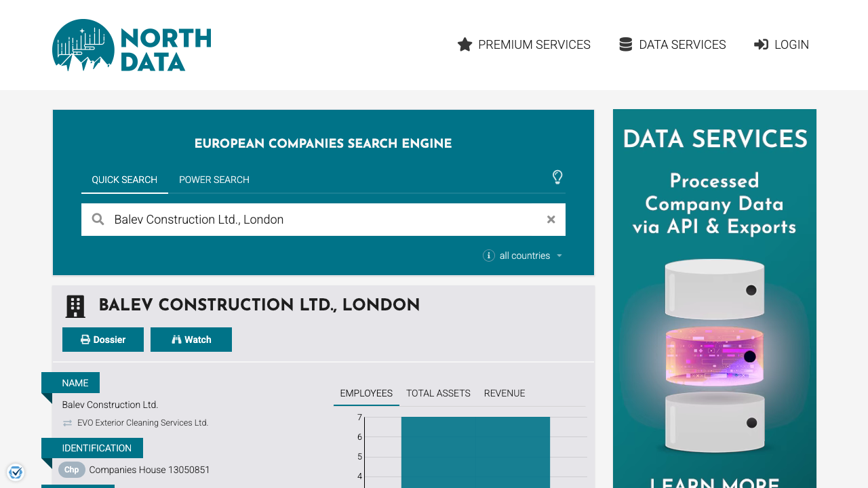This screenshot has width=868, height=488.
Task: Open the TOTAL ASSETS chart tab
Action: click(438, 393)
